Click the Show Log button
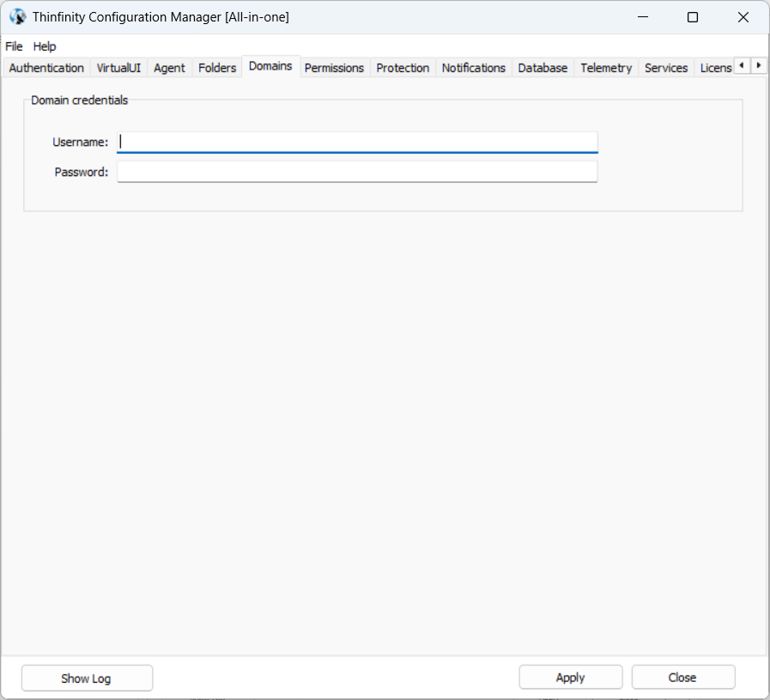Screen dimensions: 770x700 [x=87, y=679]
